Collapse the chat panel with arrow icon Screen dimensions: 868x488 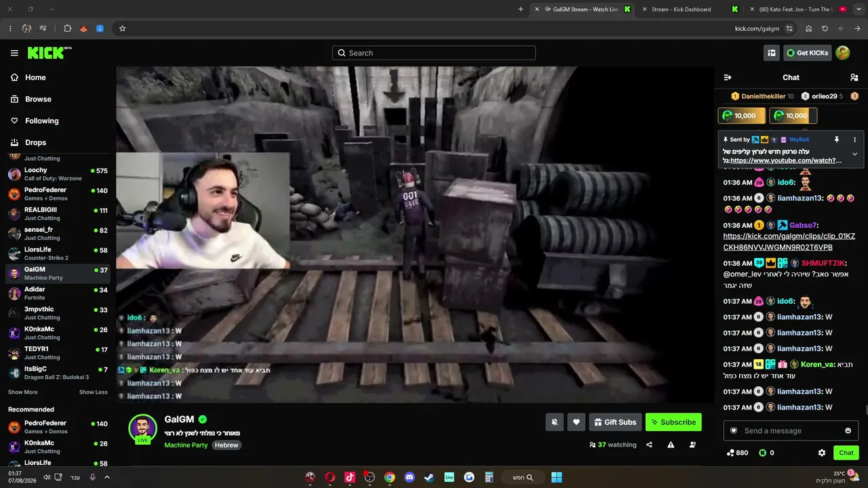tap(728, 77)
